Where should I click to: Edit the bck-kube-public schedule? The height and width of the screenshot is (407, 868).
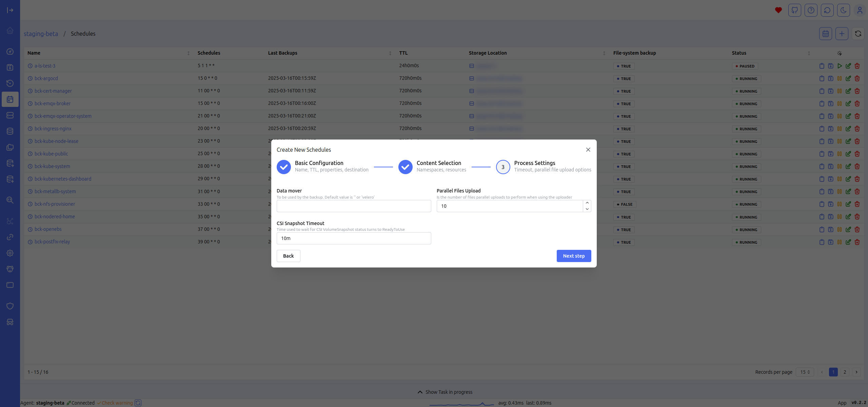click(x=848, y=154)
